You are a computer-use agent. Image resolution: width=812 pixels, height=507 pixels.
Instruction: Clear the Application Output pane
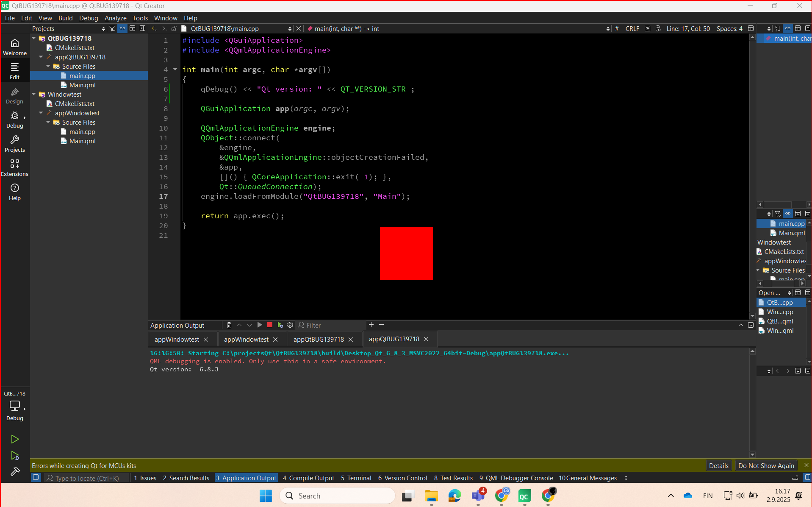click(229, 325)
